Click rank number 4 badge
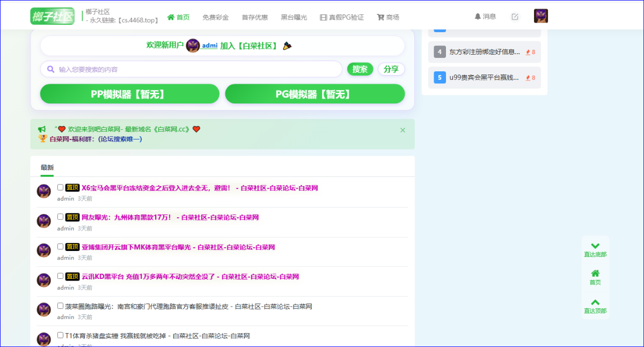This screenshot has width=644, height=347. (x=440, y=52)
